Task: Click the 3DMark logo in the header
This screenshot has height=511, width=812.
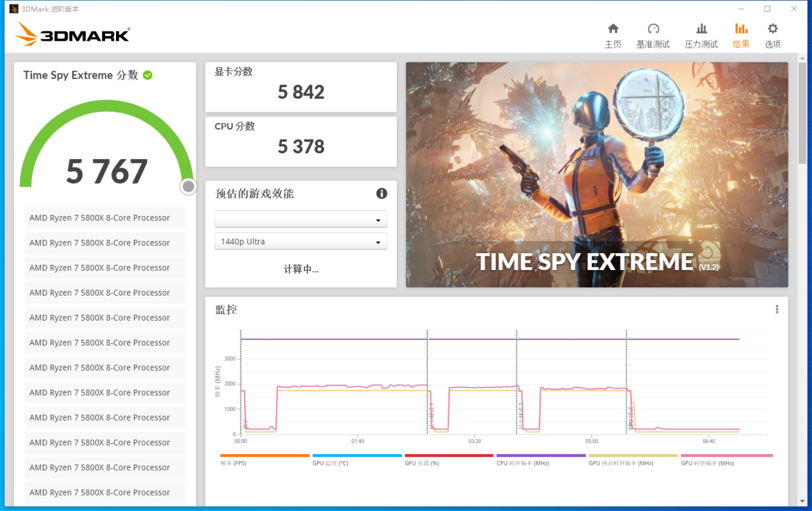Action: (72, 34)
